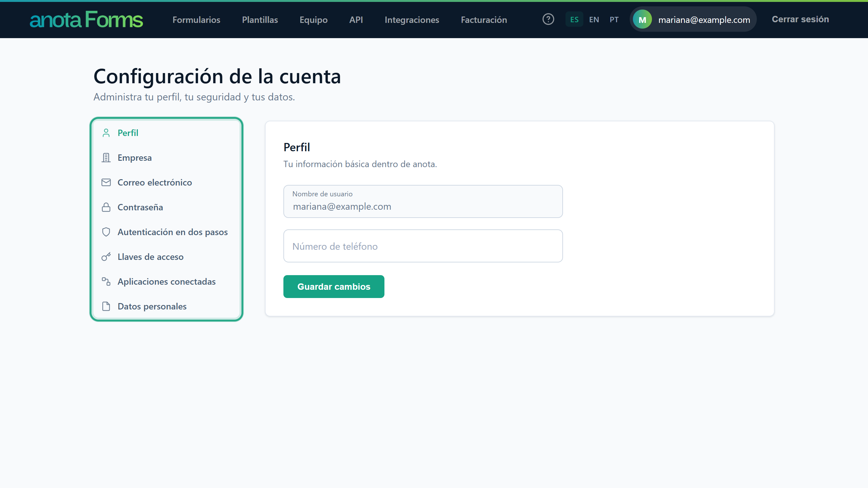Open the API nav item

click(x=356, y=20)
